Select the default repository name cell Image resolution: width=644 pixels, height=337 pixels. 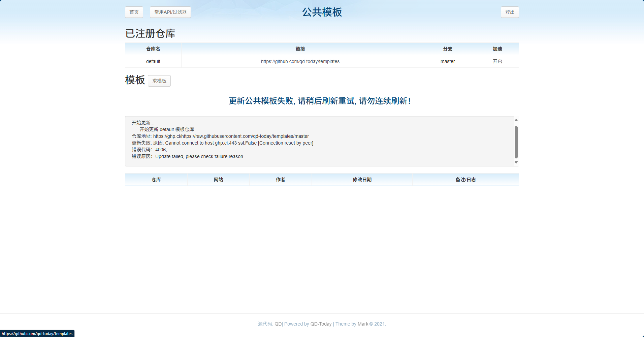(x=153, y=61)
